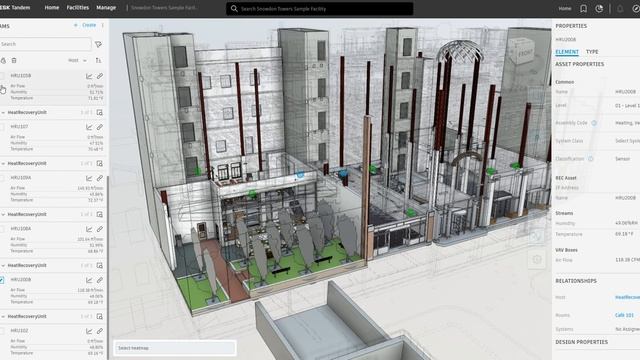Click the streams panel Search field
This screenshot has height=360, width=640.
tap(46, 44)
